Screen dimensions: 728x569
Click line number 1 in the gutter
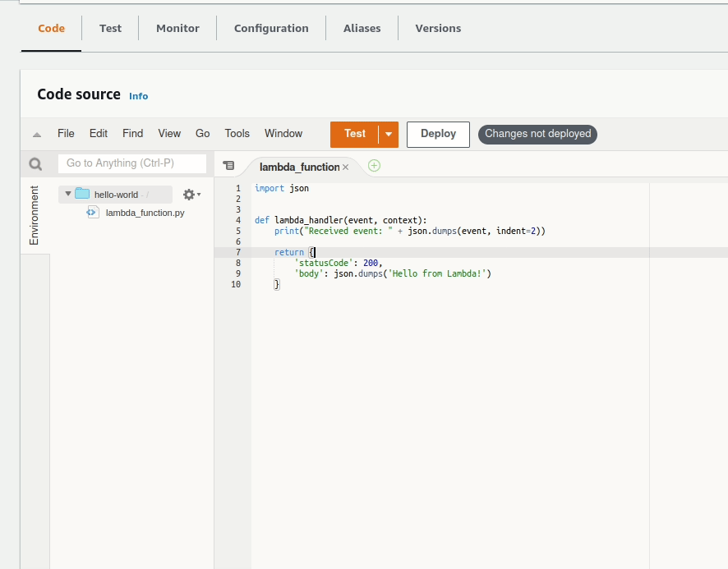pos(238,188)
